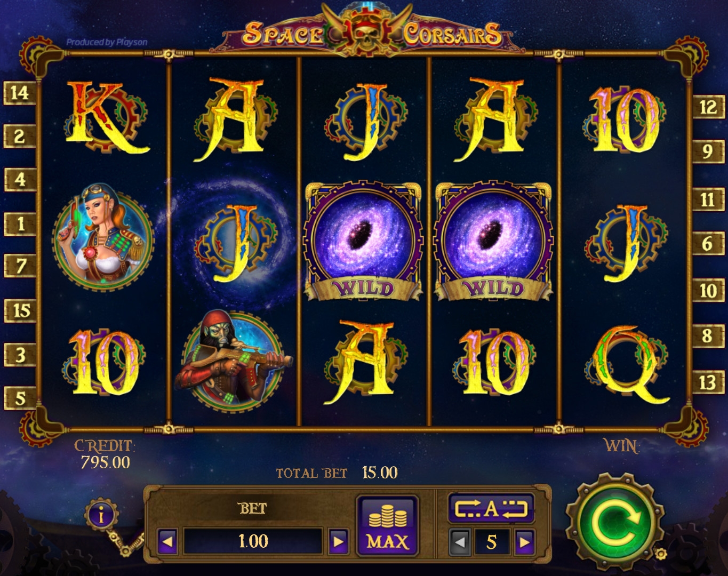
Task: Click the gas-mask gunner symbol
Action: [233, 361]
